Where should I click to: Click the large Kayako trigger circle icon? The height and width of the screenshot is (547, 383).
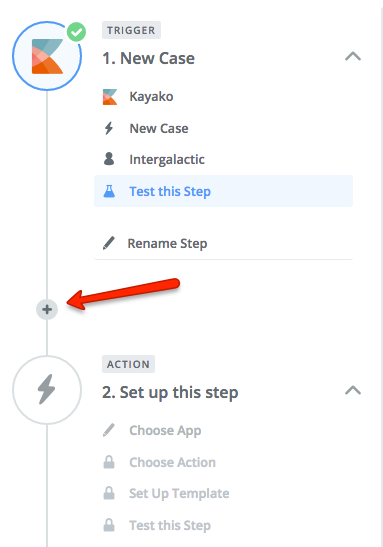[47, 56]
